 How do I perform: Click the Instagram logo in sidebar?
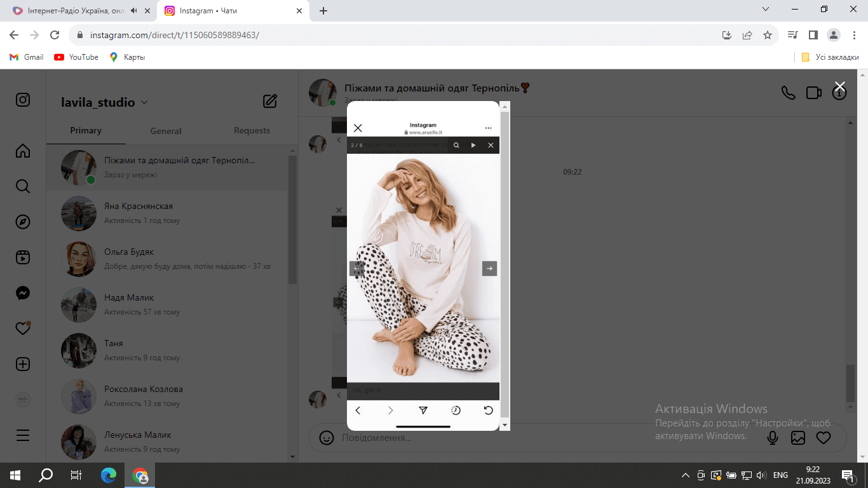[23, 100]
